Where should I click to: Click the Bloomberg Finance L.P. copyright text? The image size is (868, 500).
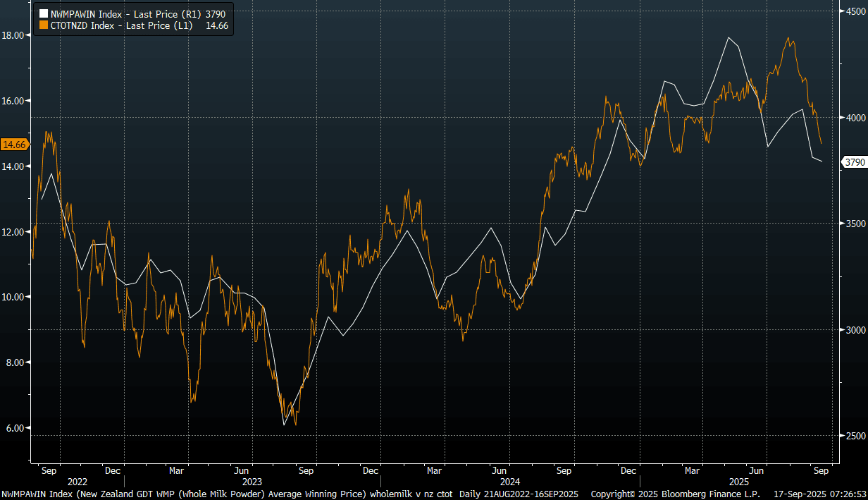[675, 494]
